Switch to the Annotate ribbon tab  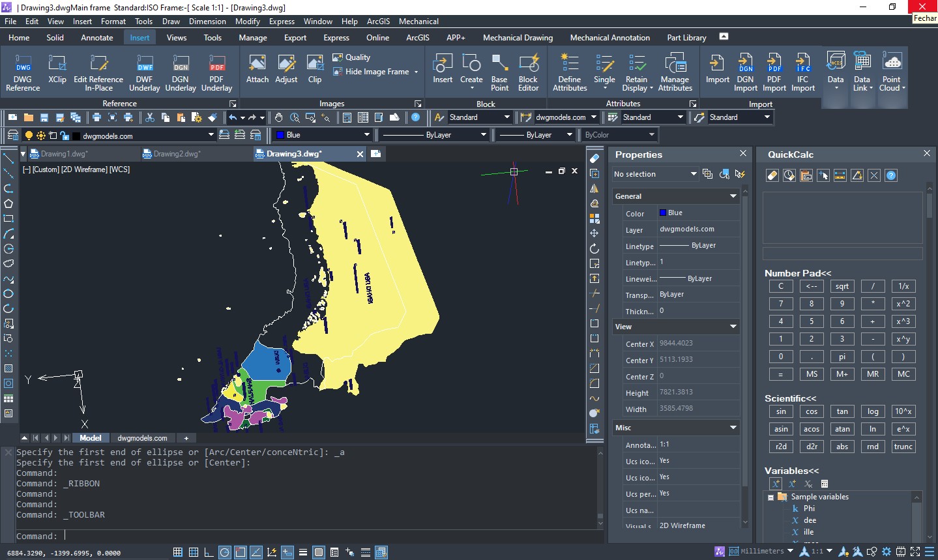point(96,38)
